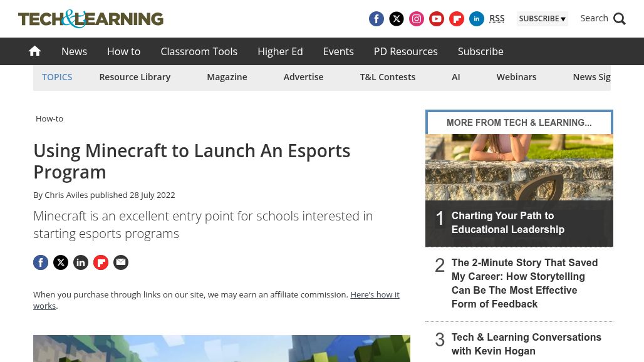Viewport: 644px width, 362px height.
Task: Open search using the magnifier icon
Action: [x=619, y=19]
